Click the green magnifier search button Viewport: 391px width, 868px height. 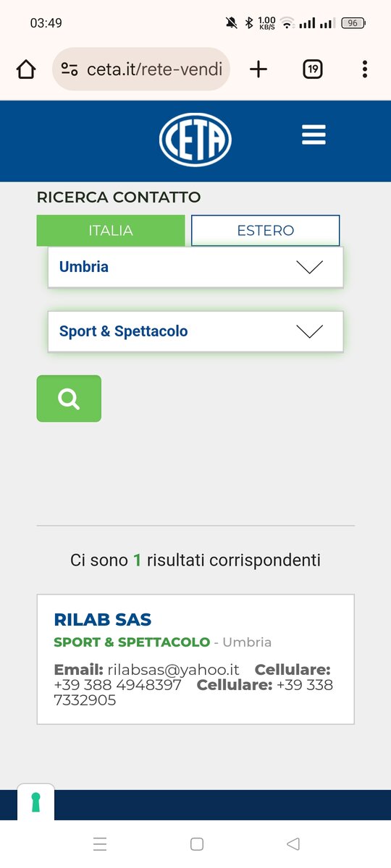69,399
